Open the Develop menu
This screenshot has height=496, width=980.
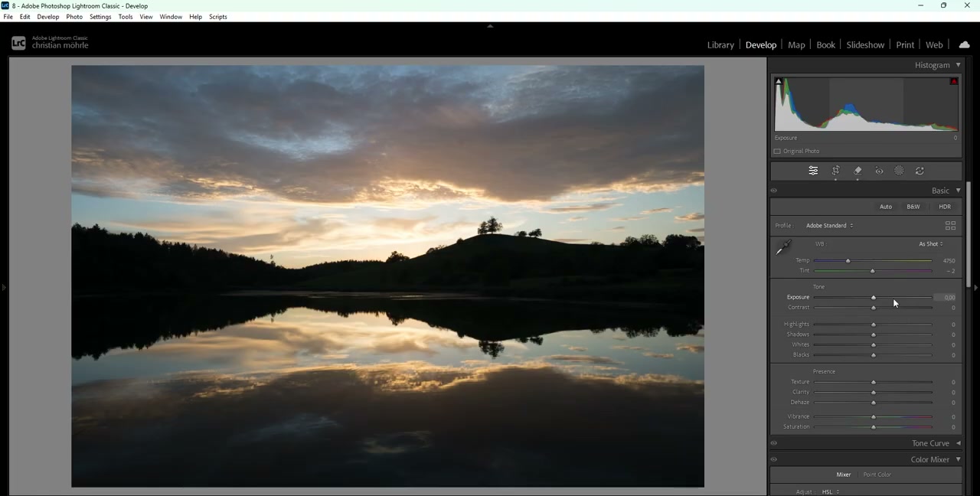click(x=47, y=17)
